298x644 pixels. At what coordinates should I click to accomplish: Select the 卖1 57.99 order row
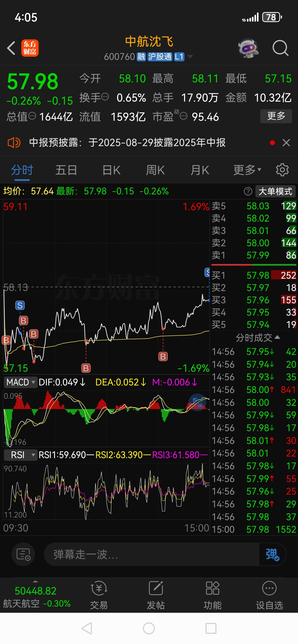click(254, 255)
